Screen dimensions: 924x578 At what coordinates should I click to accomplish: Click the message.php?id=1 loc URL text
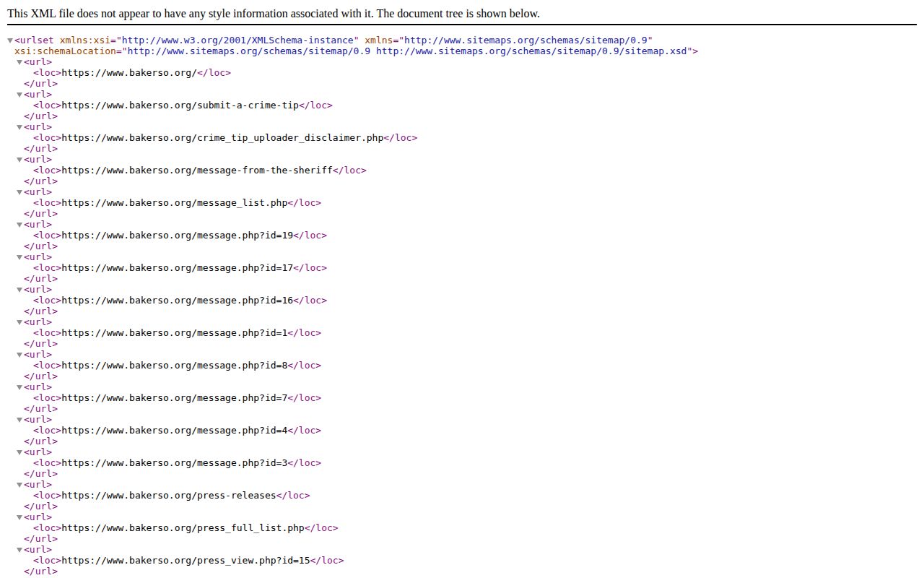coord(175,333)
